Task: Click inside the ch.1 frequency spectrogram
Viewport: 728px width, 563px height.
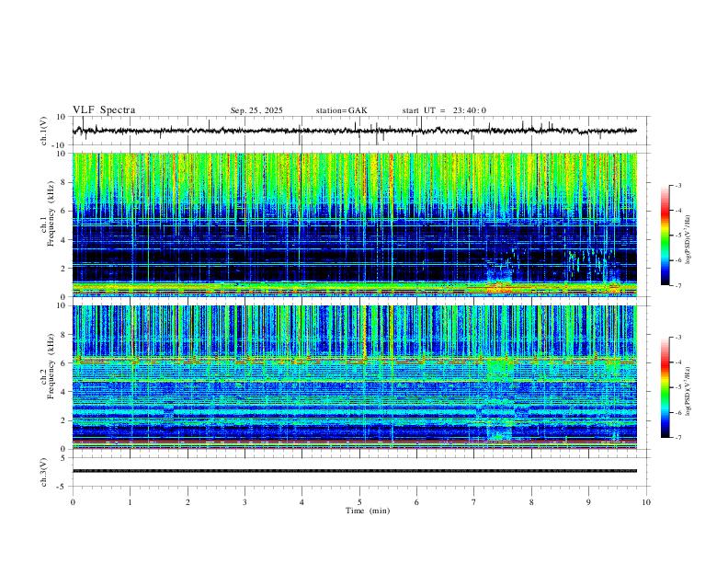Action: tap(354, 224)
